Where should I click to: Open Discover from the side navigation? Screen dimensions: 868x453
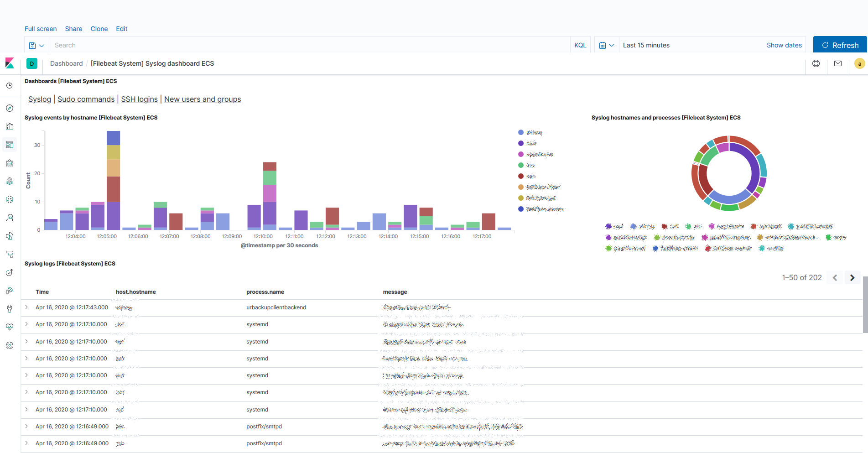click(10, 108)
